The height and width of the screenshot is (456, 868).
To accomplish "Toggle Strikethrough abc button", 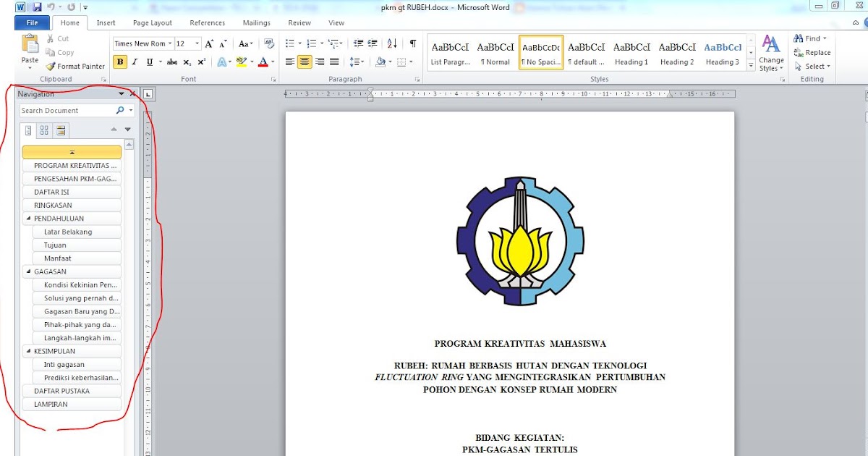I will coord(172,62).
